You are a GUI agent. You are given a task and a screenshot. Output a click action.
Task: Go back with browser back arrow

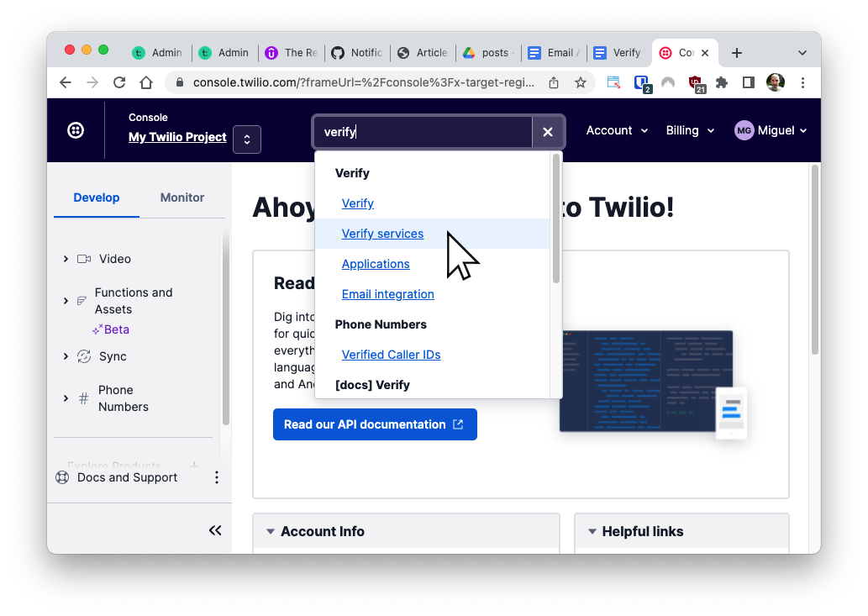pos(66,83)
